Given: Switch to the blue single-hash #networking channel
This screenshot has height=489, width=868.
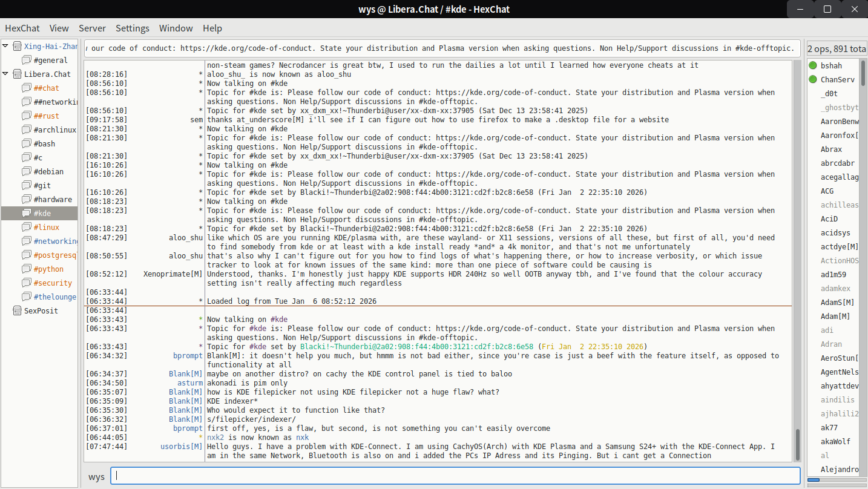Looking at the screenshot, I should [x=56, y=241].
